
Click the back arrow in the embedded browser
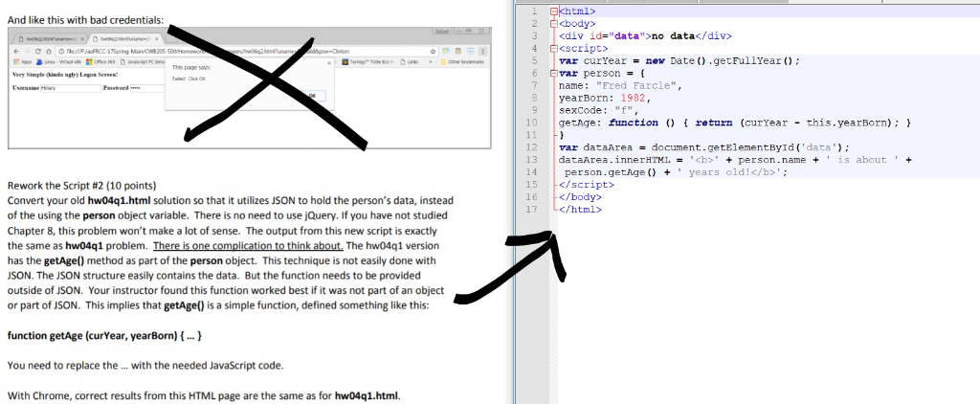pyautogui.click(x=16, y=52)
